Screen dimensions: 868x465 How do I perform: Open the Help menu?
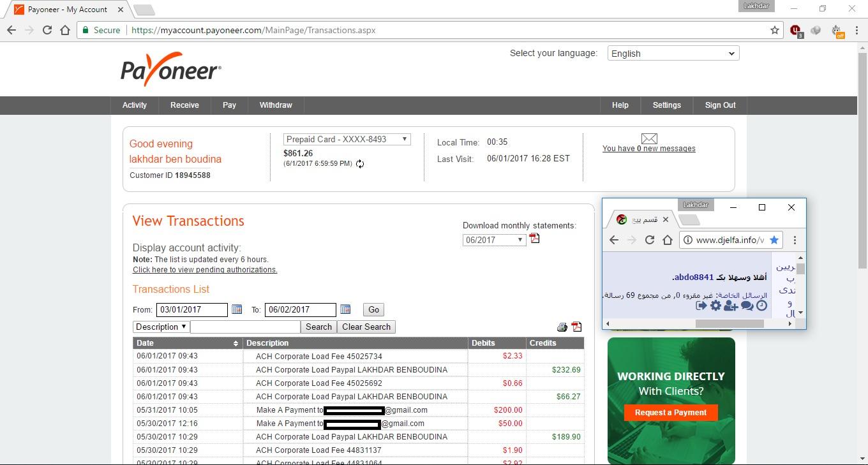pyautogui.click(x=620, y=105)
